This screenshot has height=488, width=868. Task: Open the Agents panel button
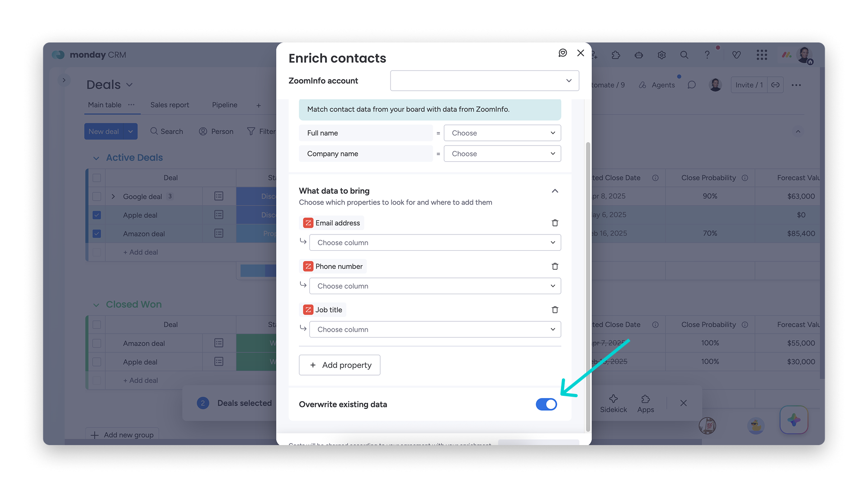pyautogui.click(x=657, y=85)
